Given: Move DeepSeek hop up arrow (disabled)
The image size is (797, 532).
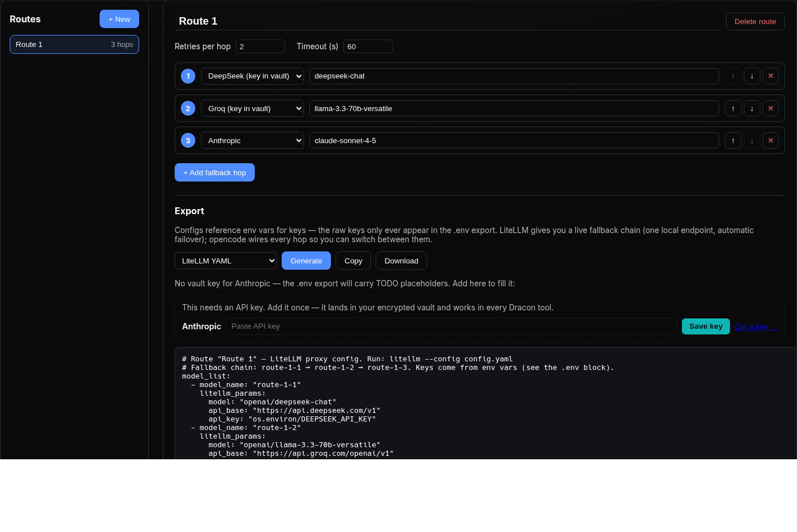Looking at the screenshot, I should [x=733, y=76].
